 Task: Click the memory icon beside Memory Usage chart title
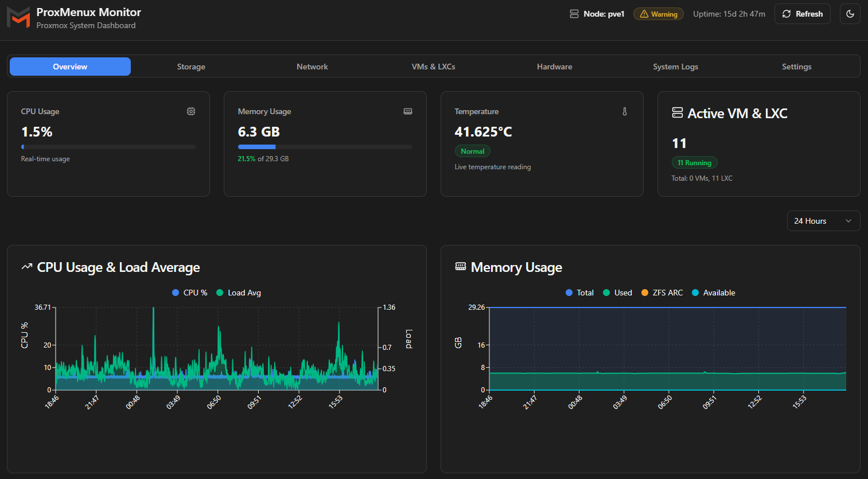click(461, 267)
